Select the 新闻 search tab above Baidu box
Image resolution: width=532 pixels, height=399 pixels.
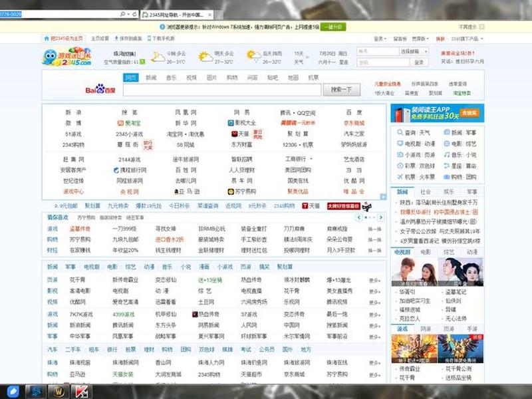[151, 78]
